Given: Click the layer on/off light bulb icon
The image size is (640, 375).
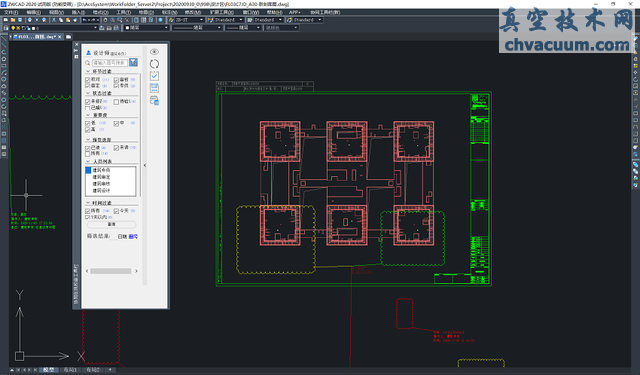Looking at the screenshot, I should [13, 28].
